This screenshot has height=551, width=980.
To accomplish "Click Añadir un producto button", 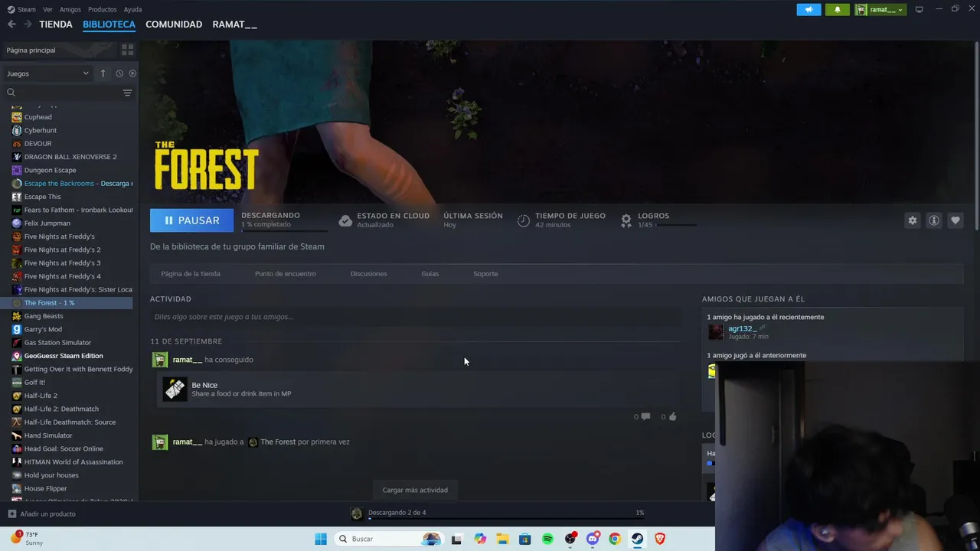I will [x=42, y=514].
